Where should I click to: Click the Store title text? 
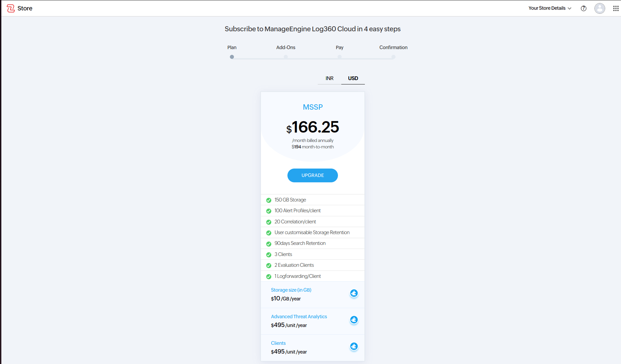25,8
